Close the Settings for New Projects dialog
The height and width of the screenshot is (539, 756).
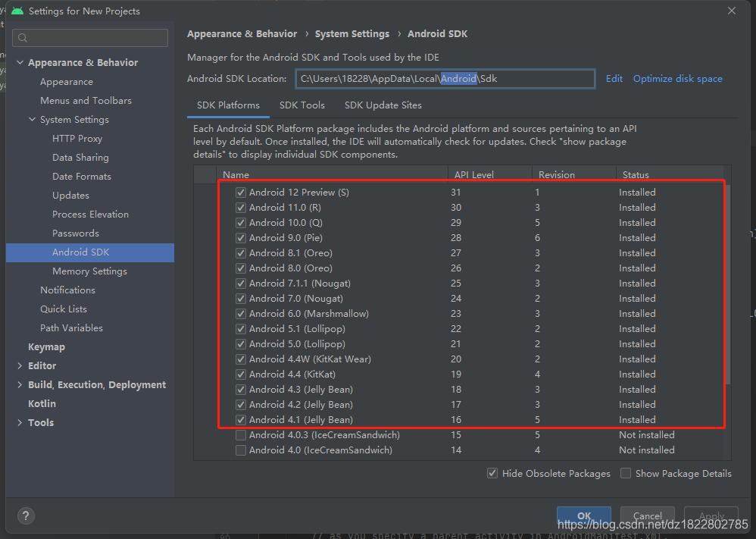732,11
